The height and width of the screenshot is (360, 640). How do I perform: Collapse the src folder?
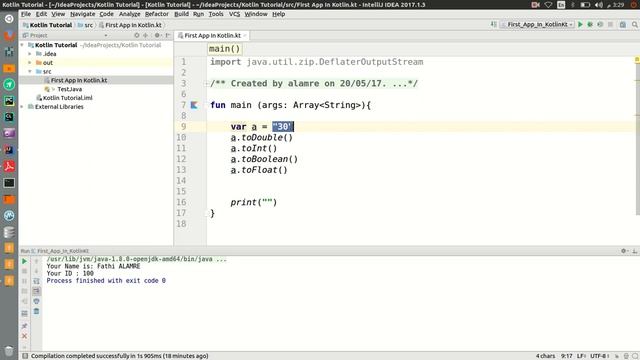(30, 71)
